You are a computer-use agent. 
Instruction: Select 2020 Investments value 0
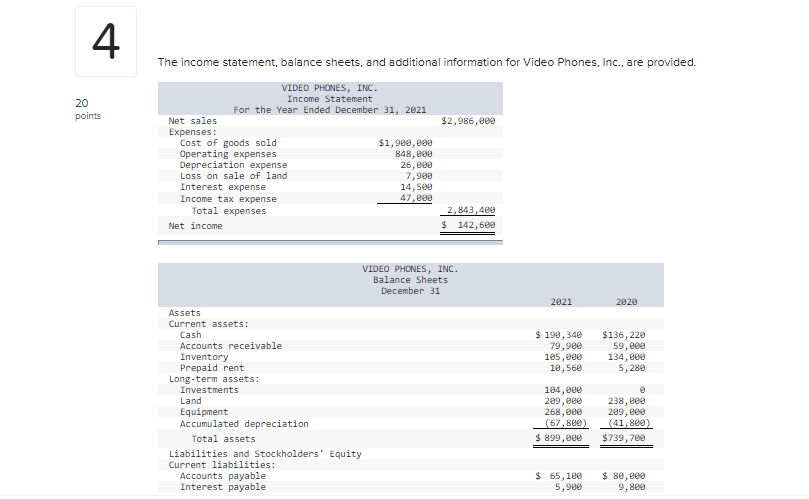642,390
